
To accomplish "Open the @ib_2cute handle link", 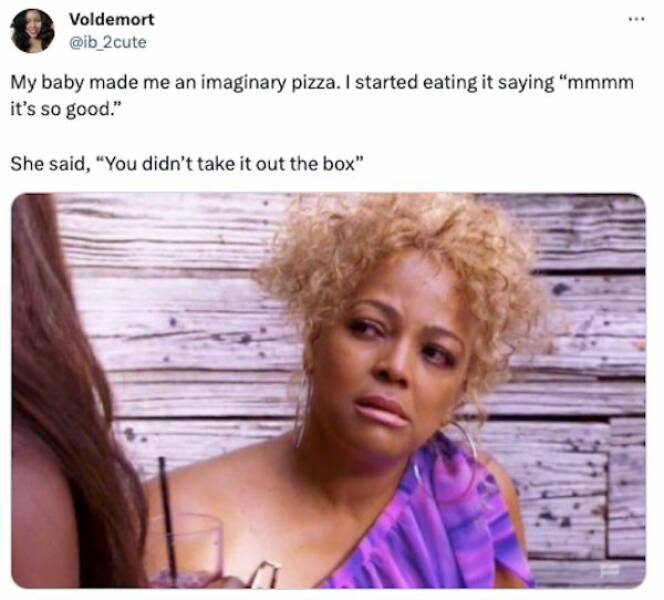I will point(108,42).
